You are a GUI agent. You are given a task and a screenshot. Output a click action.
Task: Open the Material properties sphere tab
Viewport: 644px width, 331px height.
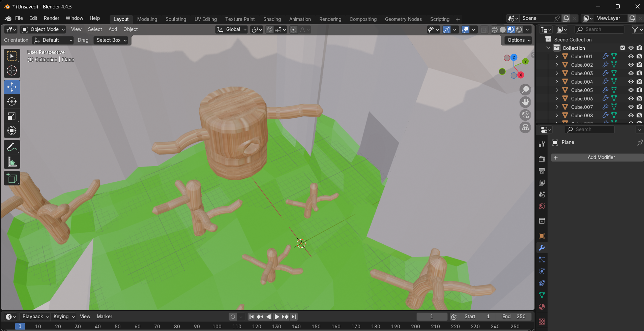pos(542,307)
